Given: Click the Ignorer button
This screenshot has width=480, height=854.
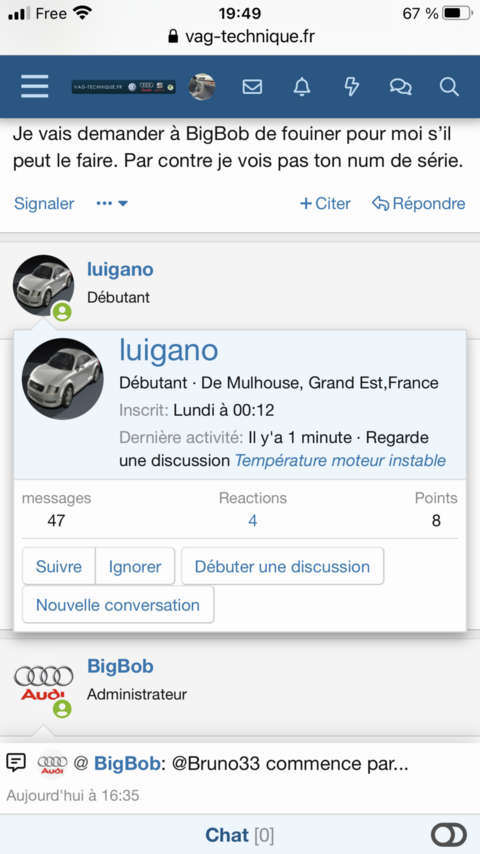Looking at the screenshot, I should pyautogui.click(x=135, y=566).
